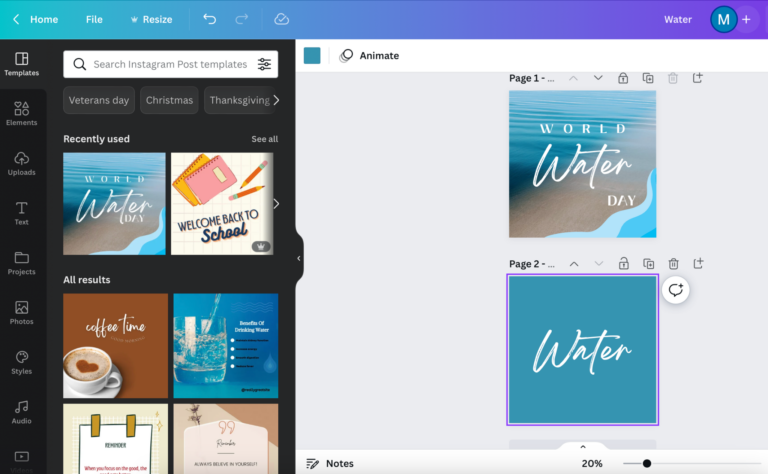The height and width of the screenshot is (474, 768).
Task: Focus the Search Instagram Post templates field
Action: pyautogui.click(x=170, y=64)
